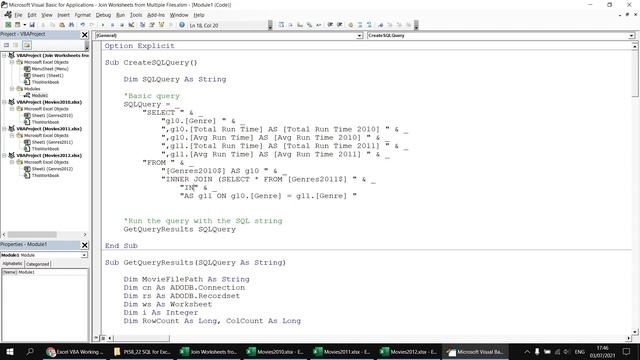640x360 pixels.
Task: Open Movies2012.xlsx from the taskbar
Action: pyautogui.click(x=408, y=351)
